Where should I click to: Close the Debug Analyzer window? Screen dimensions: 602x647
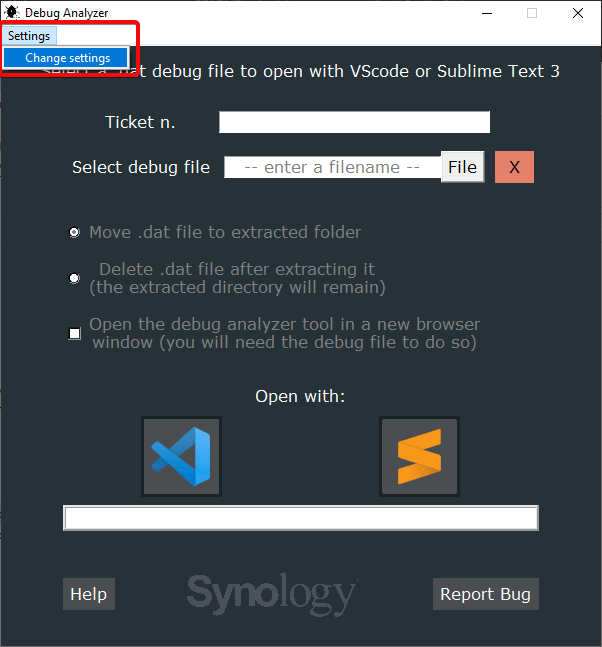click(x=578, y=13)
